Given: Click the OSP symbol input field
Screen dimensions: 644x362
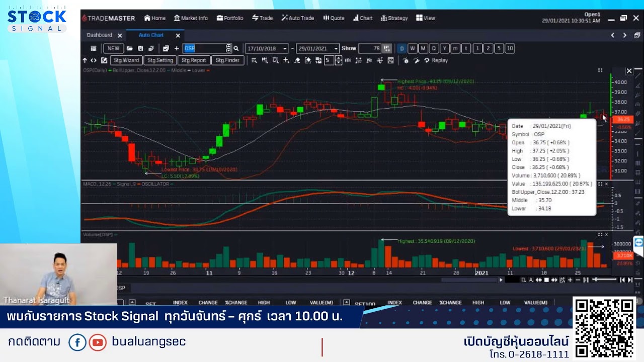Looking at the screenshot, I should (x=205, y=48).
